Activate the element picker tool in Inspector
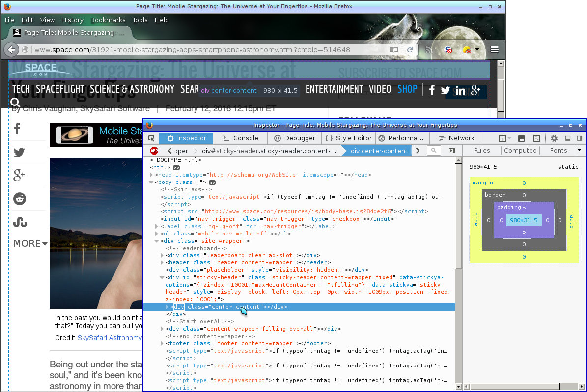 (152, 138)
